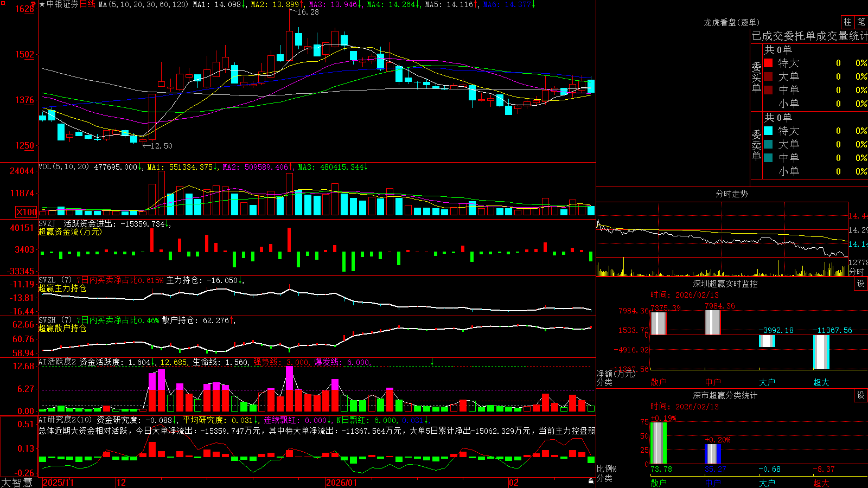Image resolution: width=868 pixels, height=488 pixels.
Task: Open 设 settings for 深圳超赢实时监控
Action: click(861, 284)
